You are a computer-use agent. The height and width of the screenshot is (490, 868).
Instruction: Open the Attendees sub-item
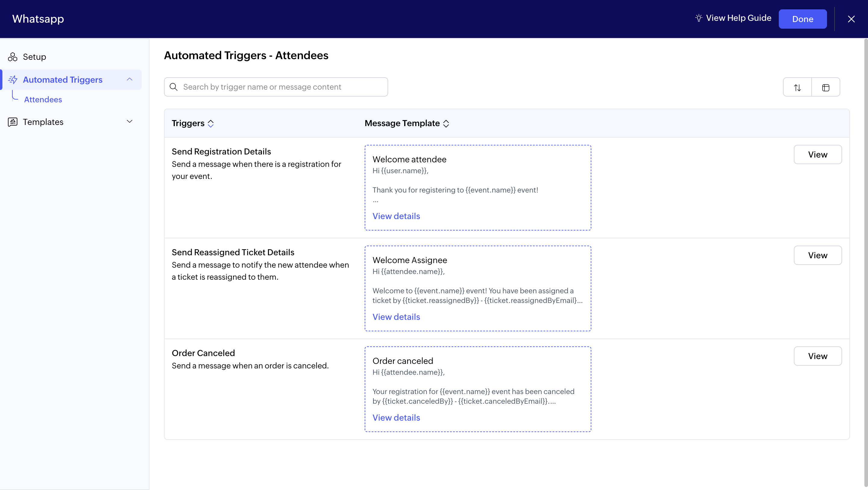tap(43, 100)
